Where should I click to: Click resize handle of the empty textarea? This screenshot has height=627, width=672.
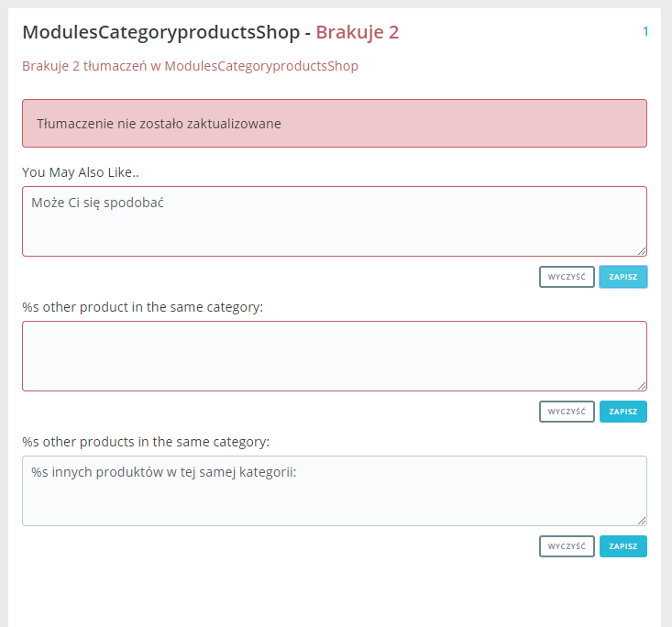point(642,386)
